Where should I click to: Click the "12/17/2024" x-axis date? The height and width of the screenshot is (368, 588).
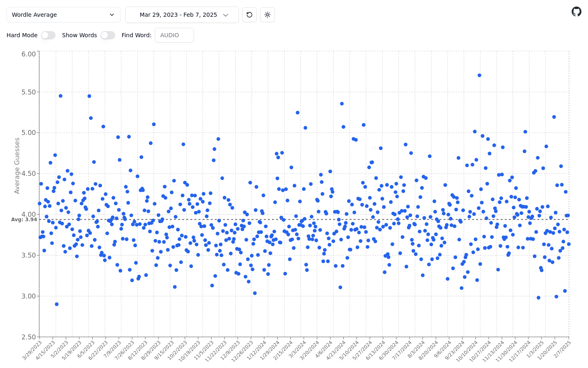pos(520,352)
